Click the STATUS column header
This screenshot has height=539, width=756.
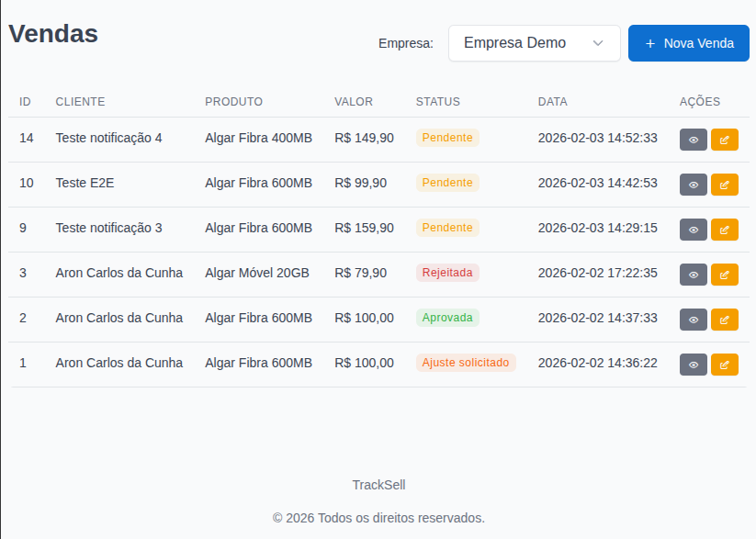pos(438,102)
